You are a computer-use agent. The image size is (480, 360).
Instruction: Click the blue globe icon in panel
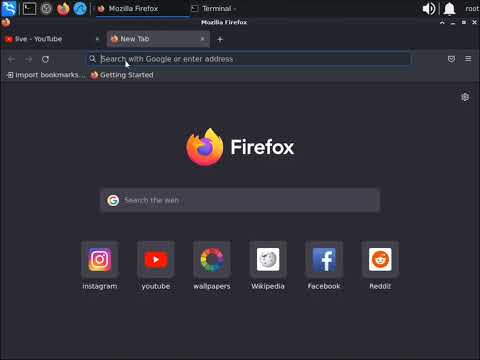(80, 9)
